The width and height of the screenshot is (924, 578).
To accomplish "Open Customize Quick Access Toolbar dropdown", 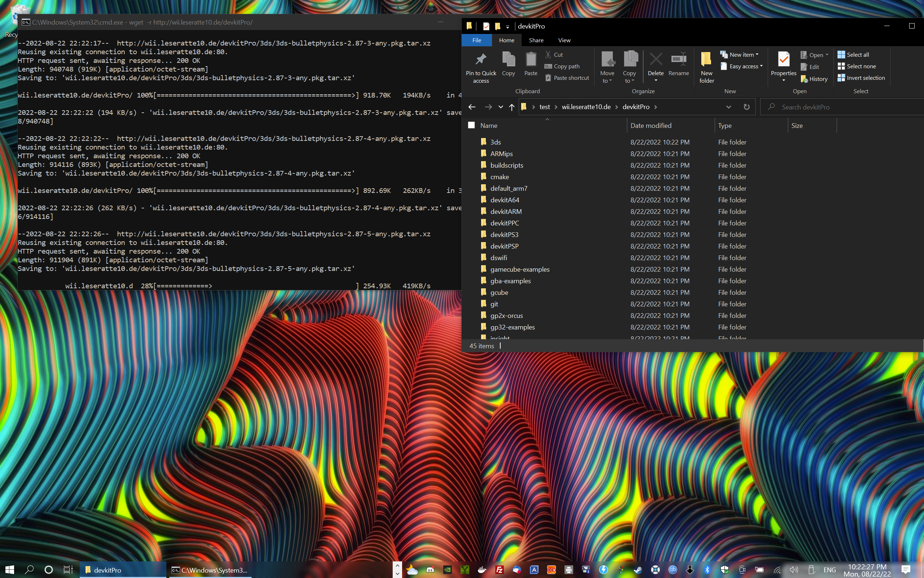I will coord(507,26).
